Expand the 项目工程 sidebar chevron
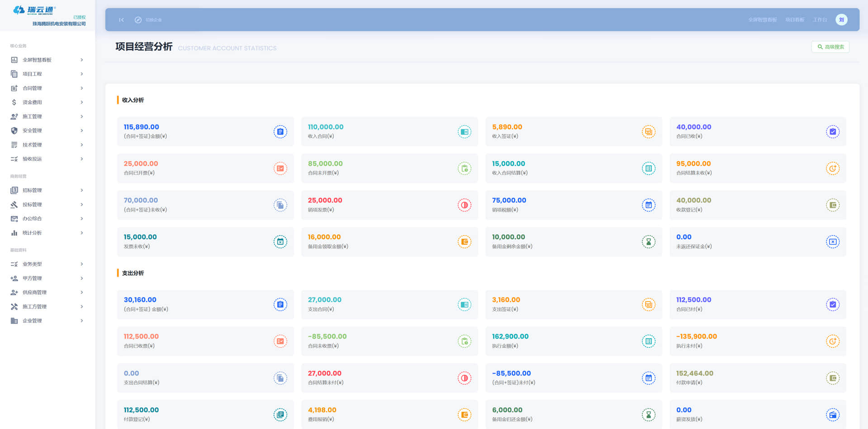This screenshot has width=868, height=429. (82, 74)
